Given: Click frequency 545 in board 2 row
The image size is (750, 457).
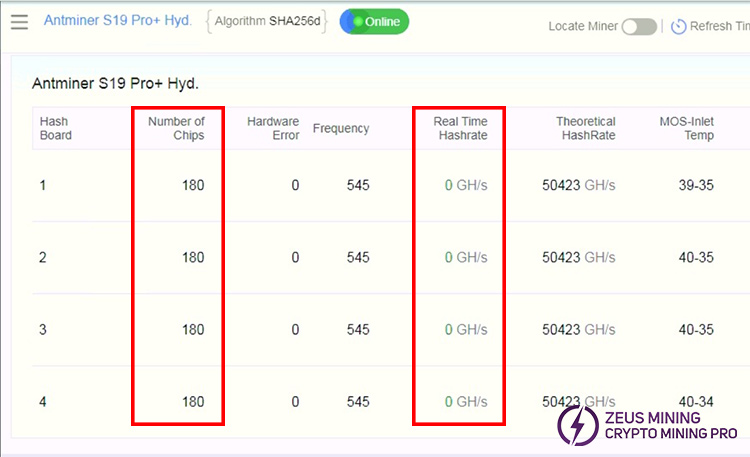Looking at the screenshot, I should [358, 257].
